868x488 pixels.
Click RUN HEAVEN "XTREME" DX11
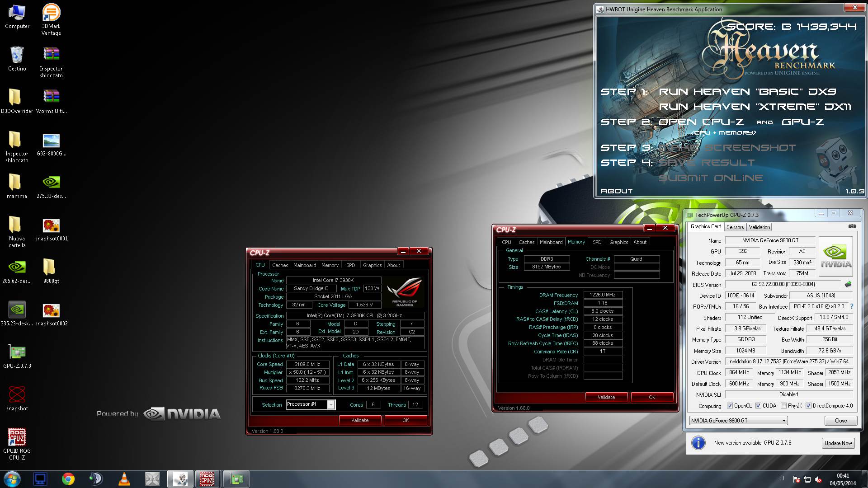point(755,107)
